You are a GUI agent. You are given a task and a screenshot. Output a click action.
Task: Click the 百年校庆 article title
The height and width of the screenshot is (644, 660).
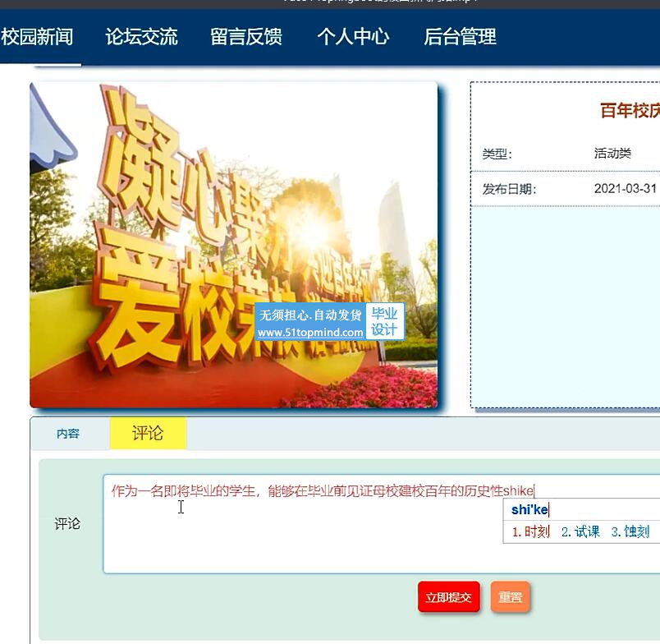630,110
